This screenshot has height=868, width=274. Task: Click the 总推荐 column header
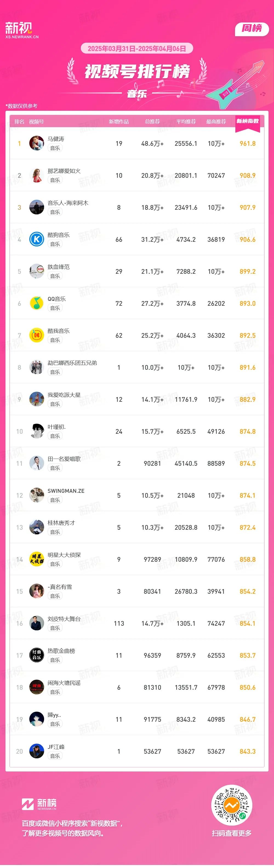click(x=152, y=121)
